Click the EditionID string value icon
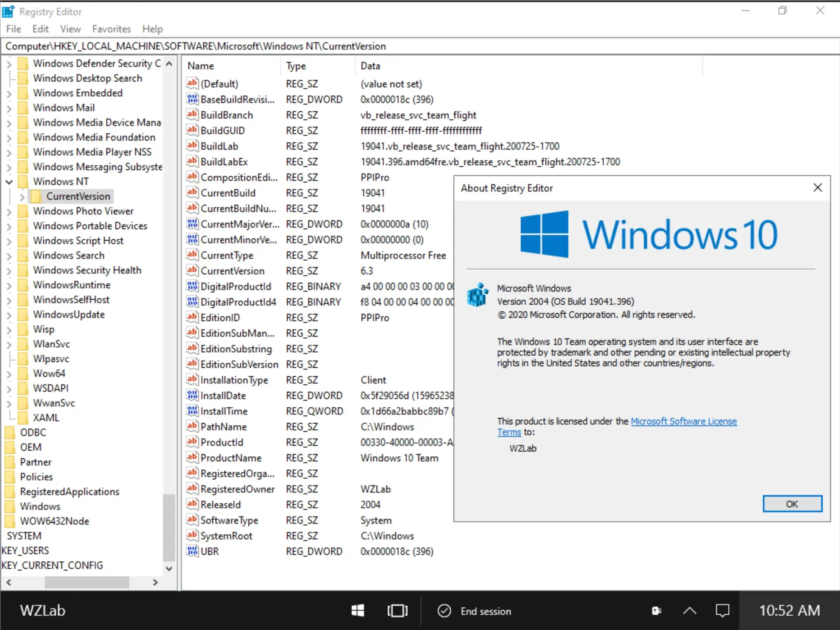 192,317
